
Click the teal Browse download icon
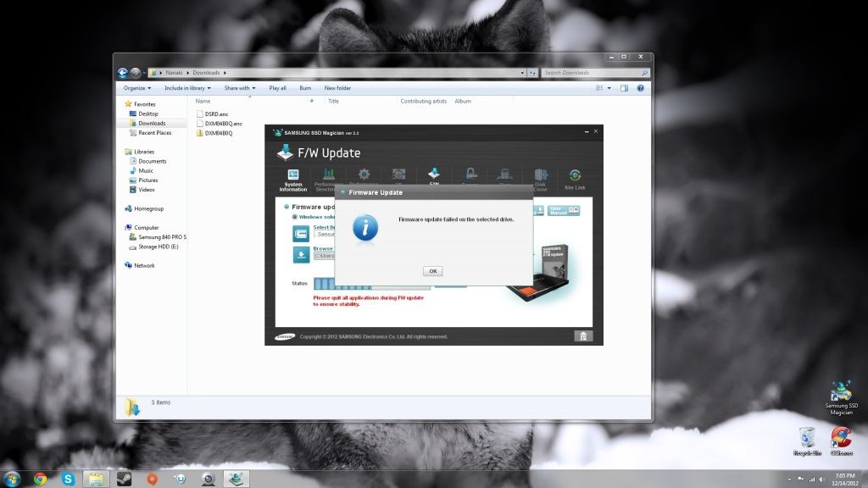click(301, 254)
